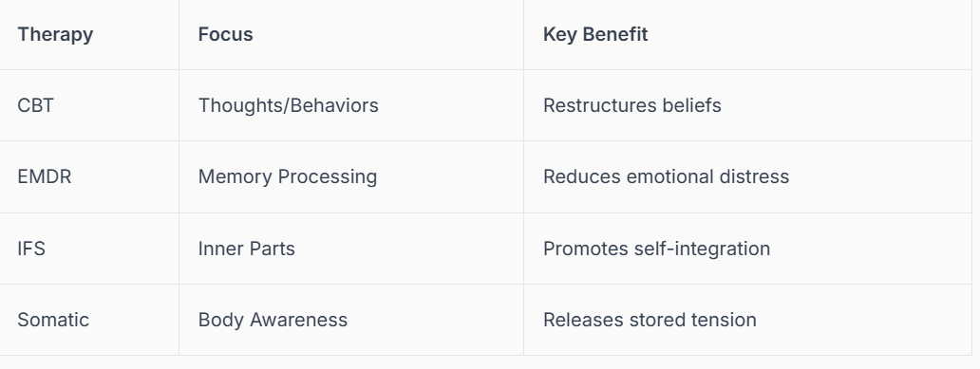Click the Body Awareness cell
Screen dimensions: 980x369
351,320
